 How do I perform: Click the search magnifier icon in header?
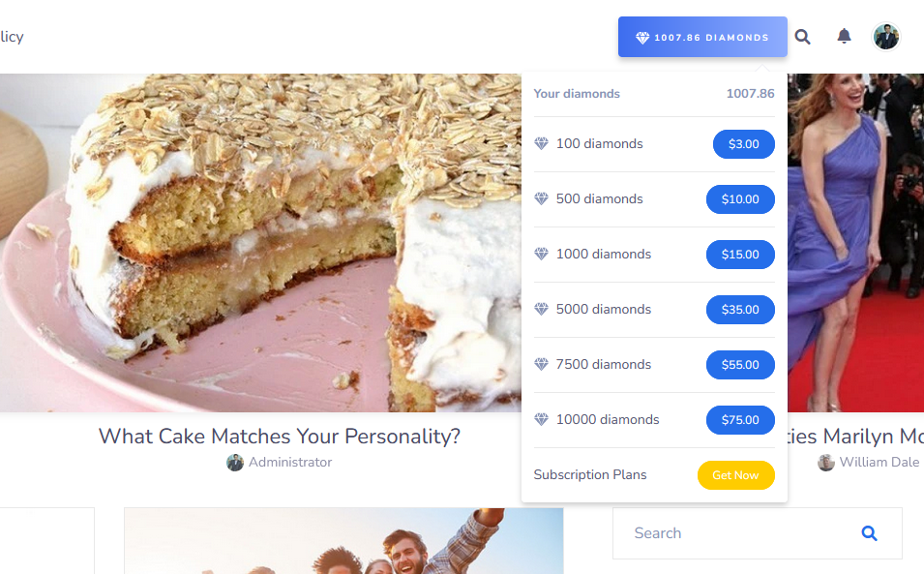tap(802, 37)
